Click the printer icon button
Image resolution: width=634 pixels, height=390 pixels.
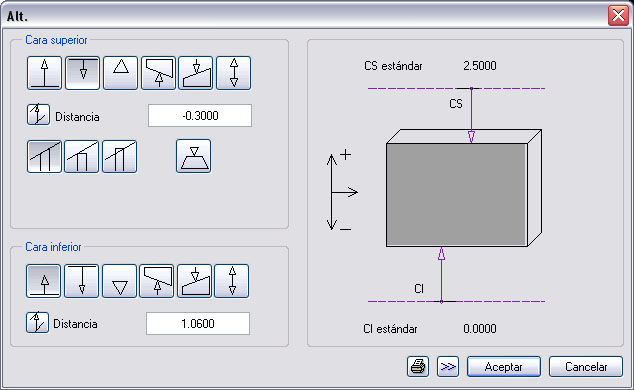tap(418, 367)
